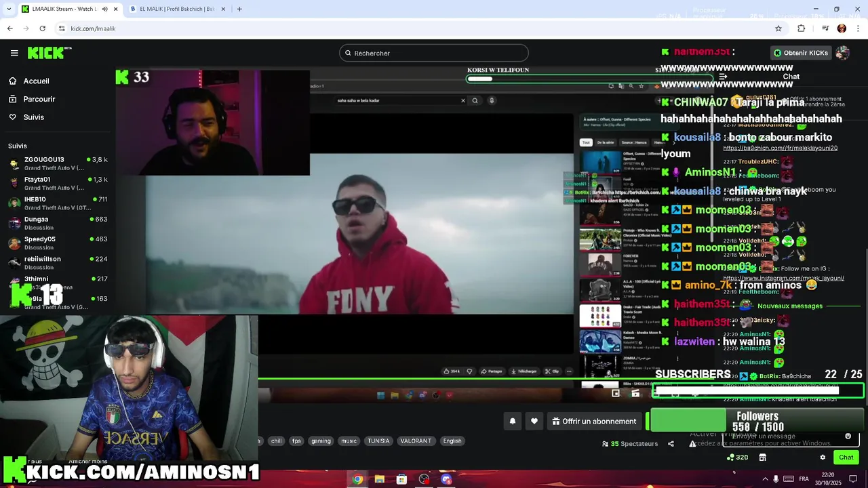Open the Kick hamburger sidebar menu
Viewport: 868px width, 488px height.
14,53
